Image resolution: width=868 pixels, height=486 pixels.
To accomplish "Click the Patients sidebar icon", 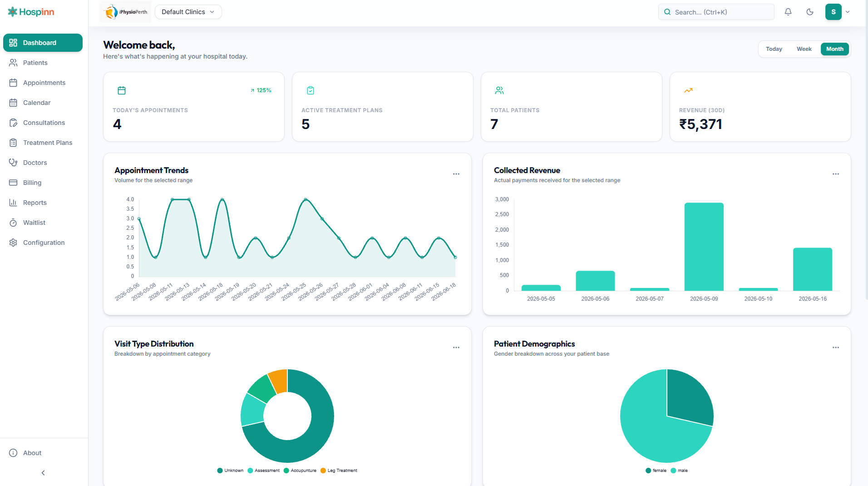I will tap(13, 63).
